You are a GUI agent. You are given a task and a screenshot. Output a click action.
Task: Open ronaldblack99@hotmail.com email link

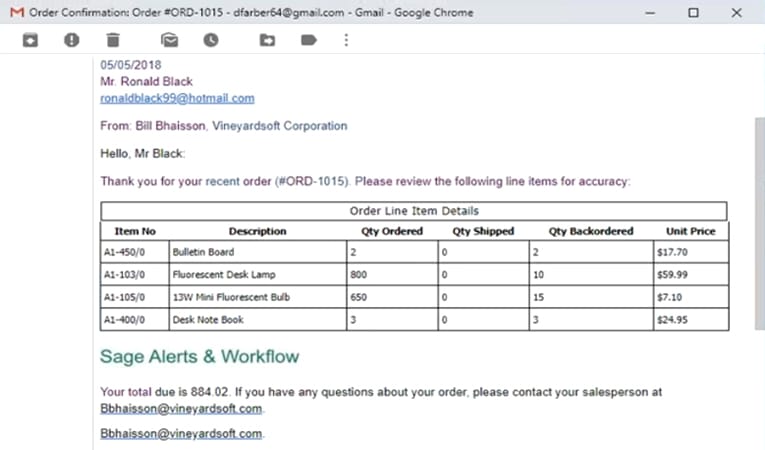coord(177,98)
